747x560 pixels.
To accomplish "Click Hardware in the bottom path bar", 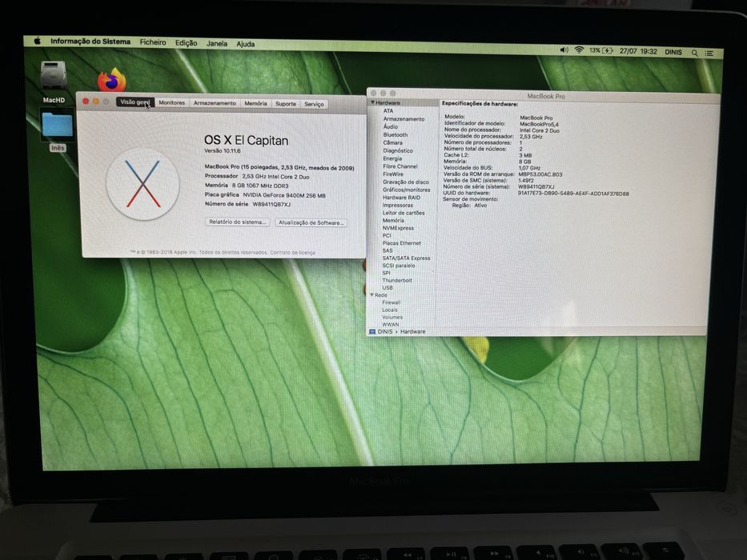I will click(412, 331).
